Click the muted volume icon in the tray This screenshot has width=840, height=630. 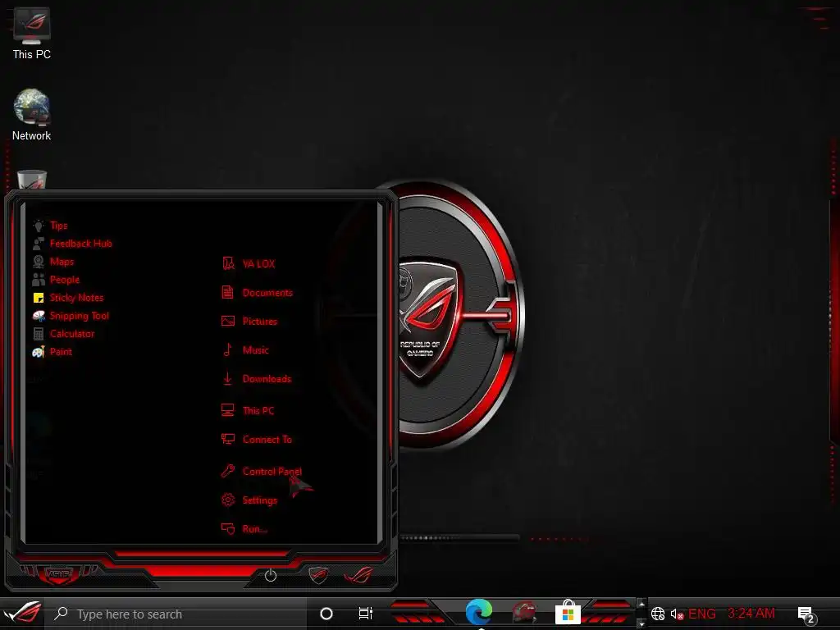(x=677, y=614)
